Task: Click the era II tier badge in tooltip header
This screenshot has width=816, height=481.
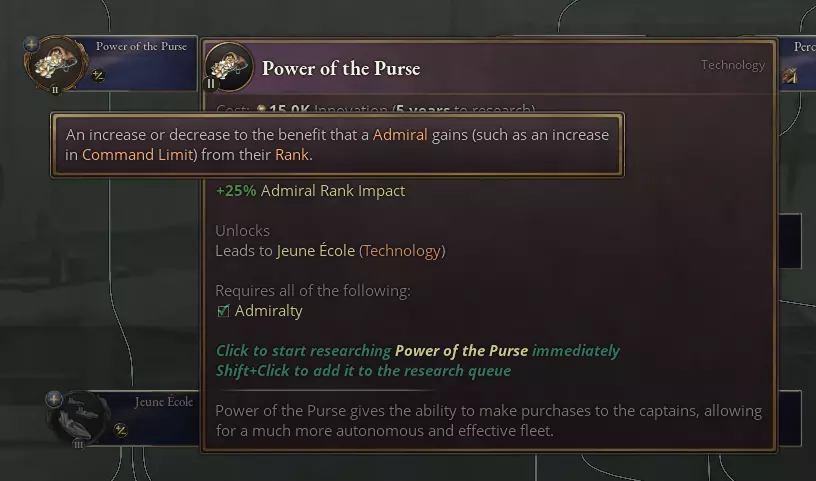Action: click(211, 84)
